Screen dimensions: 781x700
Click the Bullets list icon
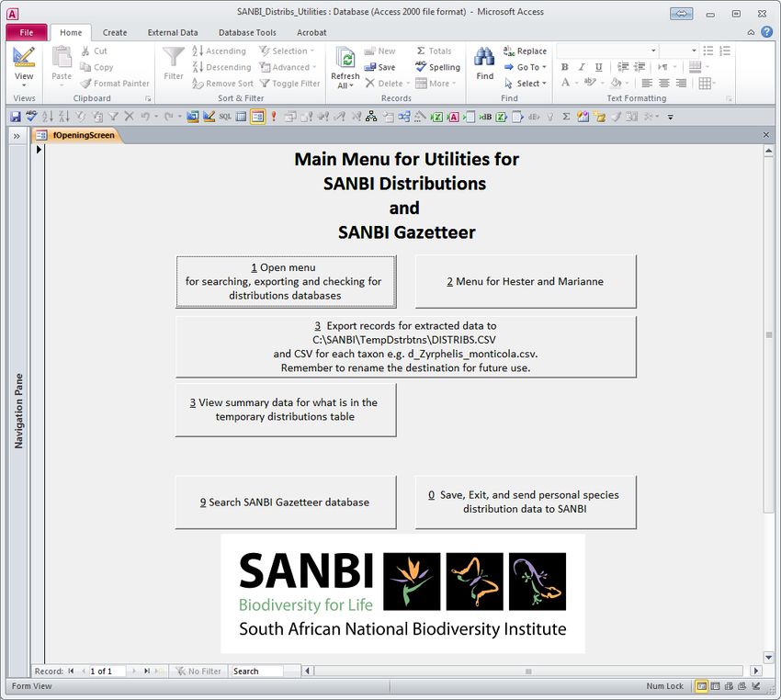[708, 51]
